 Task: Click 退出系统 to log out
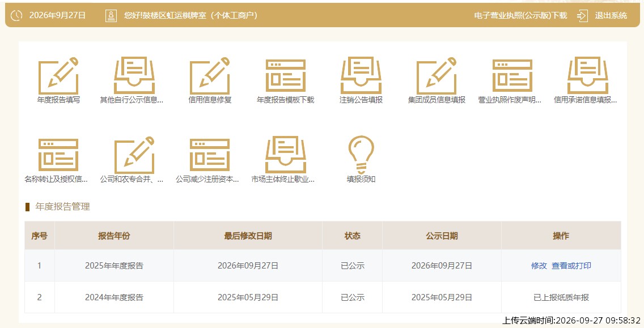[611, 16]
